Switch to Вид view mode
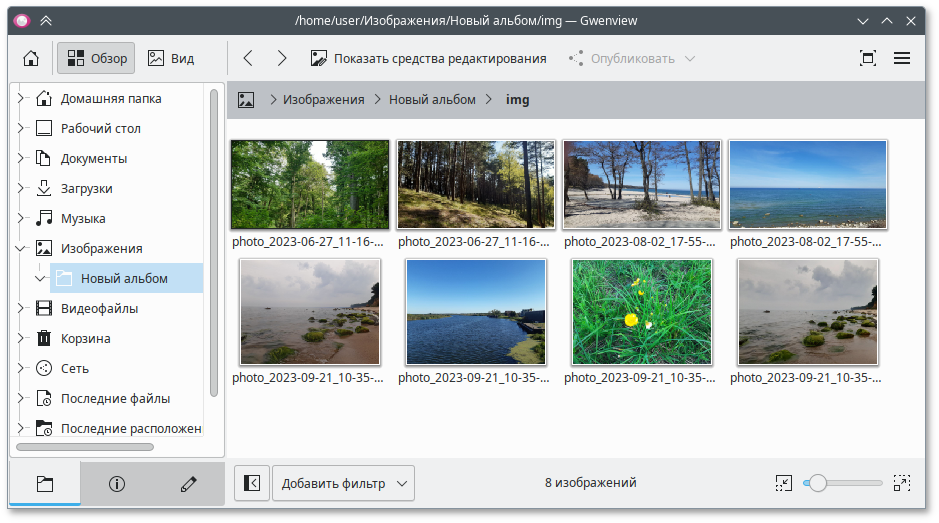939x523 pixels. coord(171,58)
